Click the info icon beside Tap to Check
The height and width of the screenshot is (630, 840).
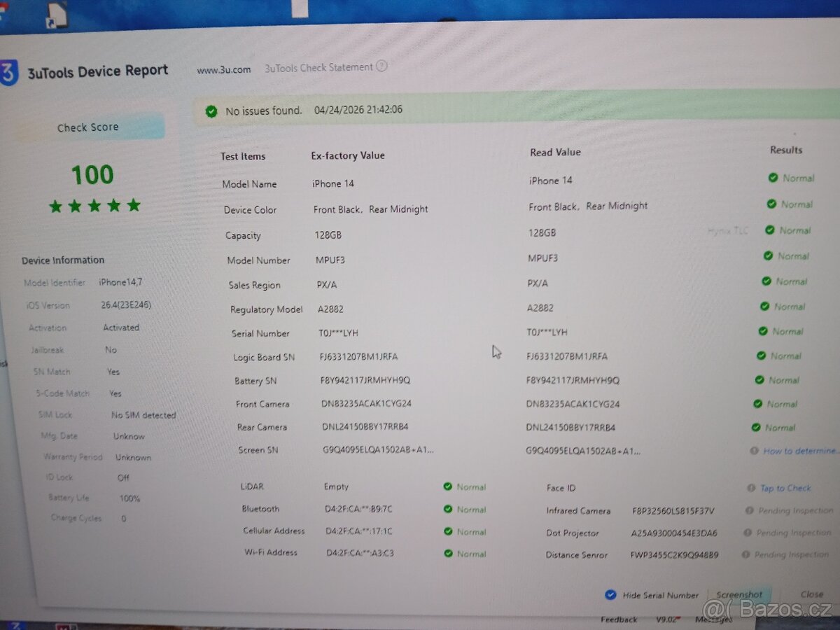pyautogui.click(x=751, y=488)
